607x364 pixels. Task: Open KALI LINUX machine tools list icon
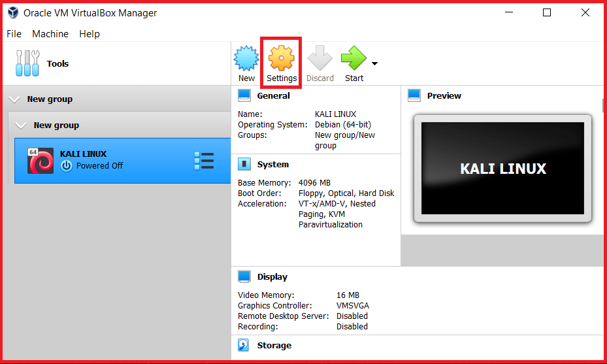(x=204, y=161)
